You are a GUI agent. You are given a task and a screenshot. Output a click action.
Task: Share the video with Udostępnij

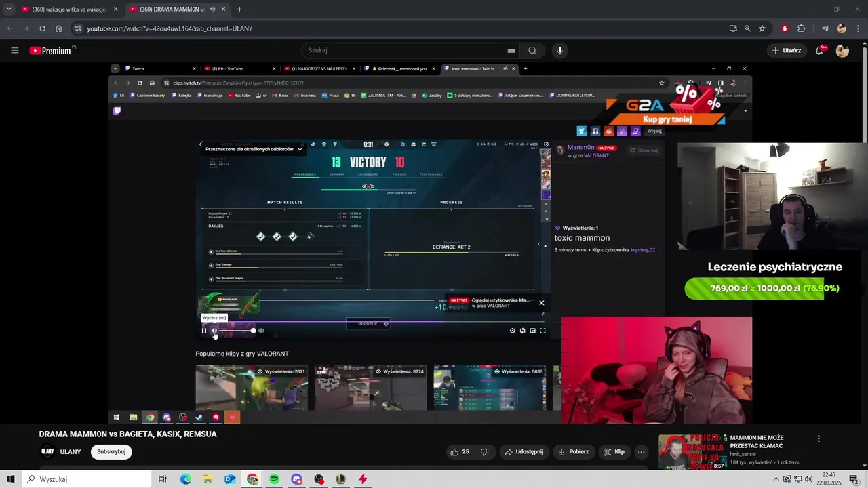click(x=524, y=451)
